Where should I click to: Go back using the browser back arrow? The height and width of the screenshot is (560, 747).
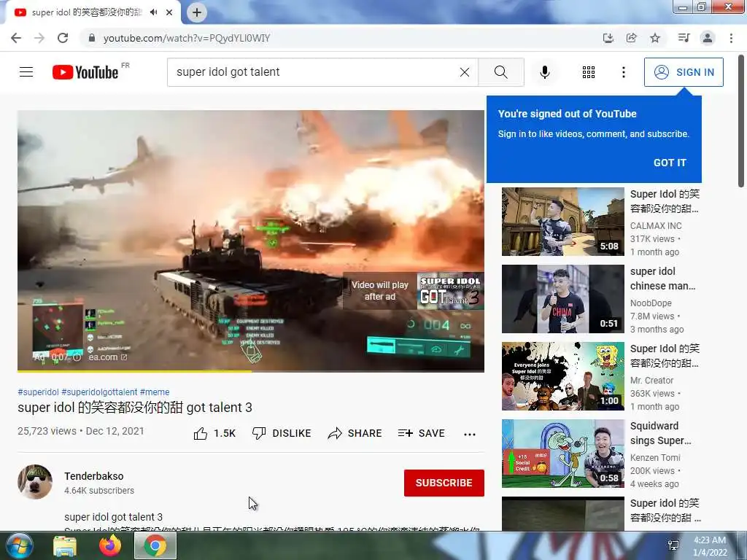[16, 38]
